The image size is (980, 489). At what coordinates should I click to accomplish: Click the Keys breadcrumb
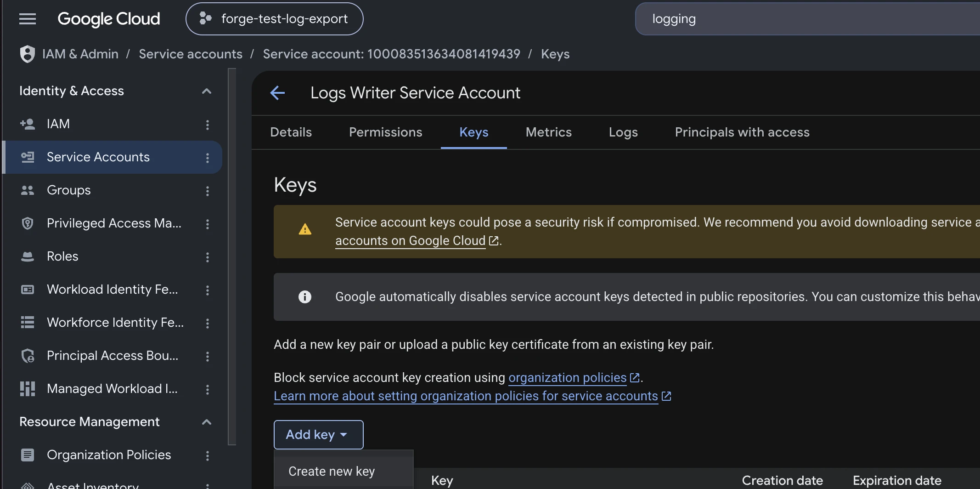[x=555, y=54]
